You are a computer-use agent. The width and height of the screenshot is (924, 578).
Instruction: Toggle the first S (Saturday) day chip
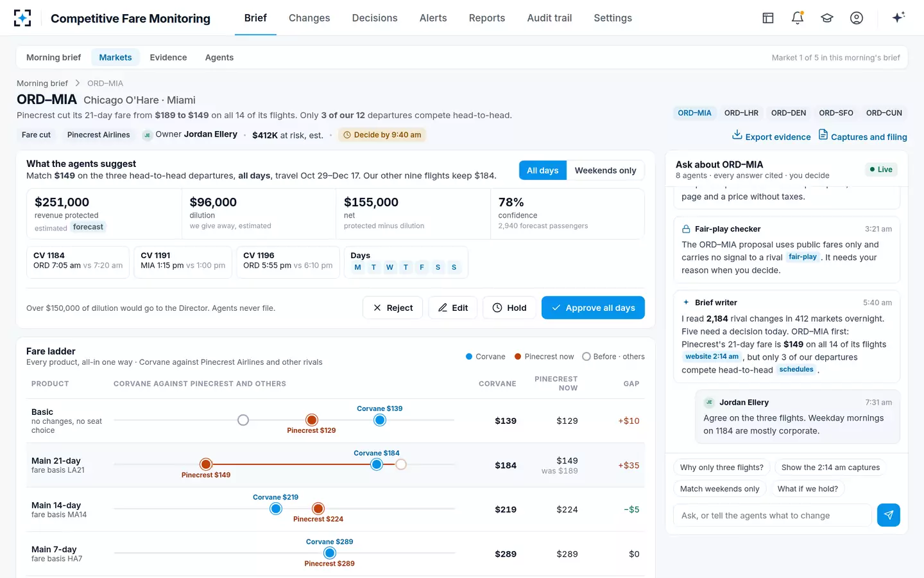tap(438, 267)
